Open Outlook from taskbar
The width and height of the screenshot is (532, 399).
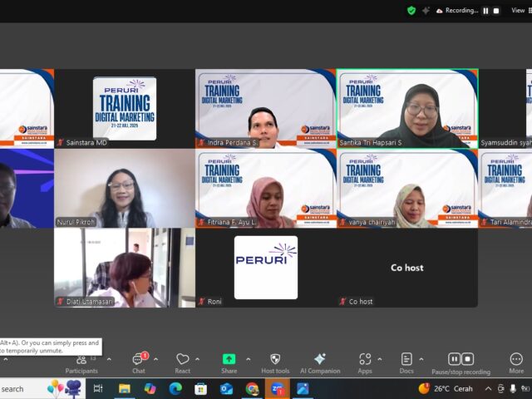[226, 389]
